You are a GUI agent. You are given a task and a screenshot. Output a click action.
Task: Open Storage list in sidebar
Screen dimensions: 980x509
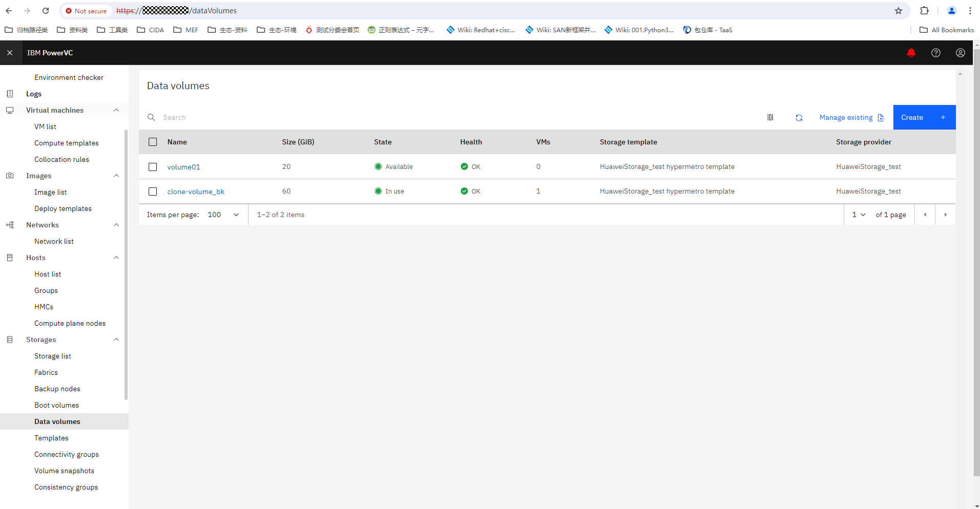coord(53,356)
